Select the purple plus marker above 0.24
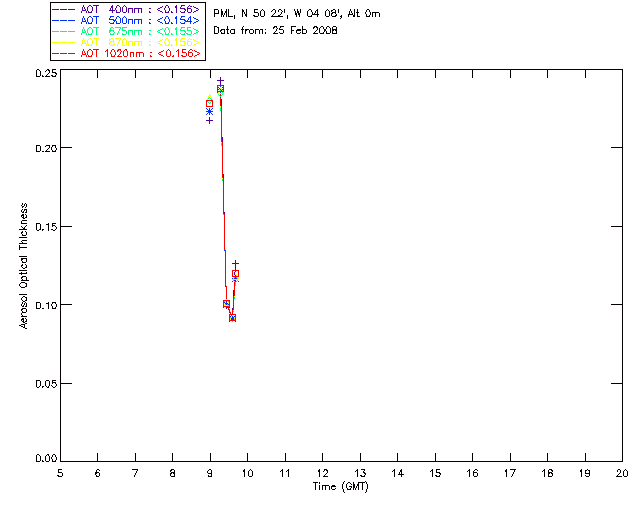The height and width of the screenshot is (512, 640). 220,81
